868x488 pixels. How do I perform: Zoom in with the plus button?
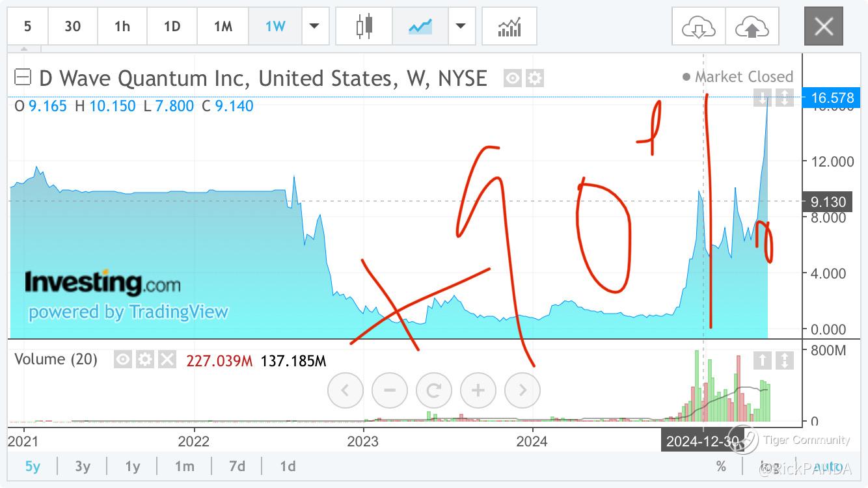pyautogui.click(x=478, y=390)
